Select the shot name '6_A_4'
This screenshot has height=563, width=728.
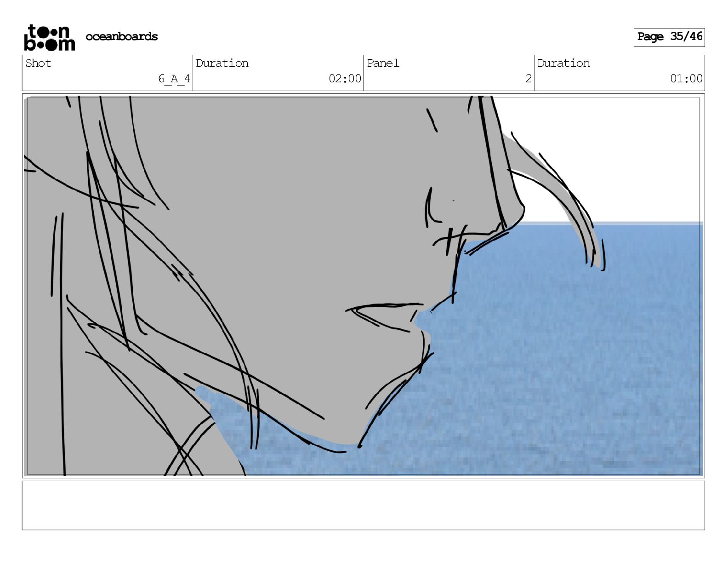pyautogui.click(x=174, y=79)
